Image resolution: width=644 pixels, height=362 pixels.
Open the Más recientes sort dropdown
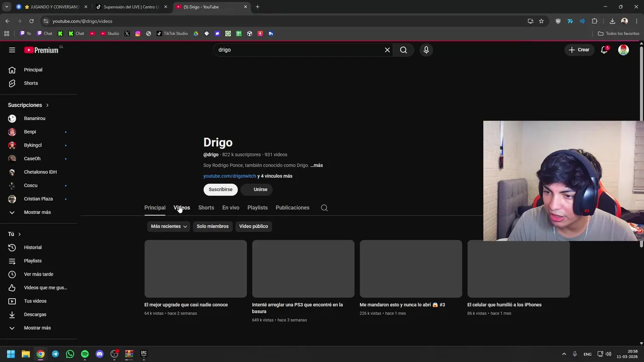(x=169, y=226)
